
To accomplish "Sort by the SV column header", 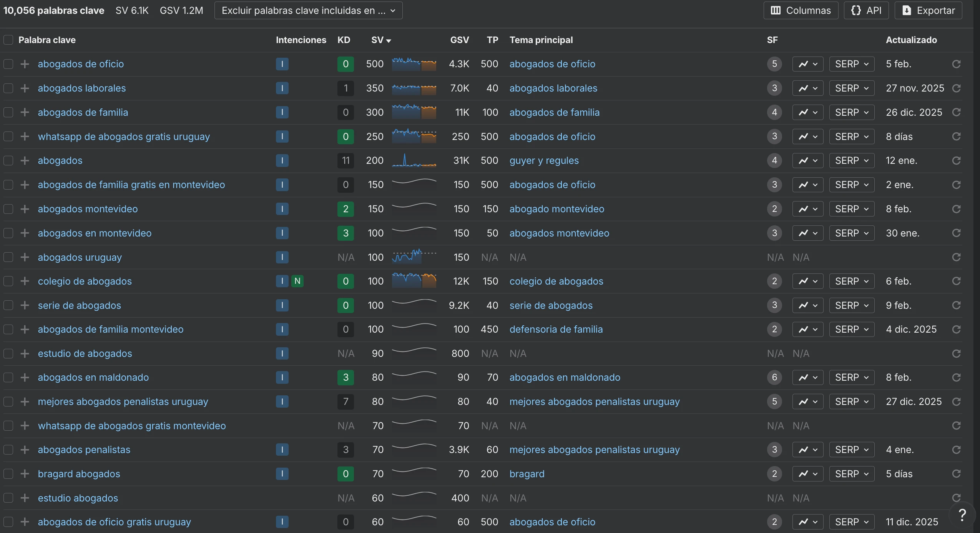I will tap(381, 40).
